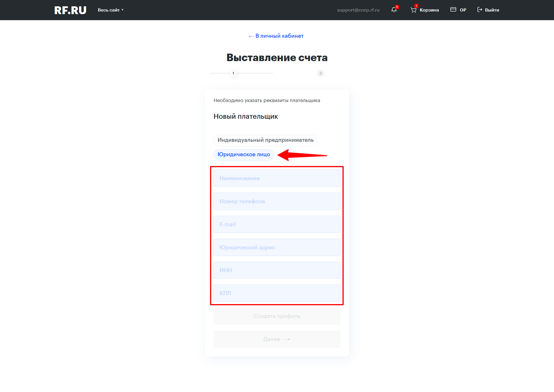Focus the ИНН input field
Image resolution: width=554 pixels, height=392 pixels.
coord(277,270)
